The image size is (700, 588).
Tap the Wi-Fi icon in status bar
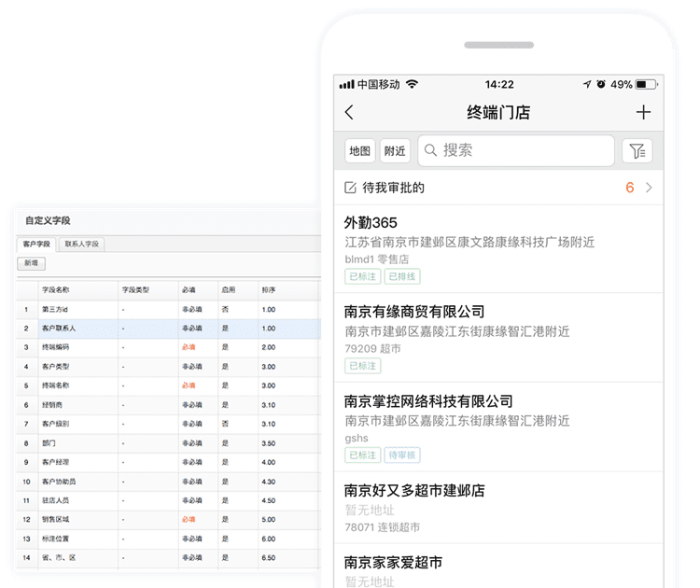click(x=413, y=84)
